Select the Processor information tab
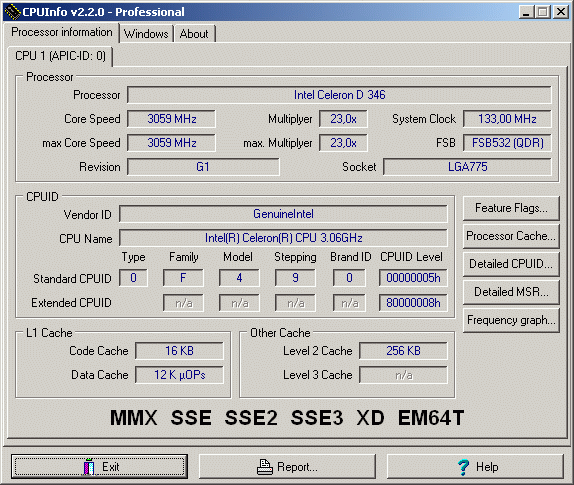Image resolution: width=574 pixels, height=485 pixels. (62, 32)
